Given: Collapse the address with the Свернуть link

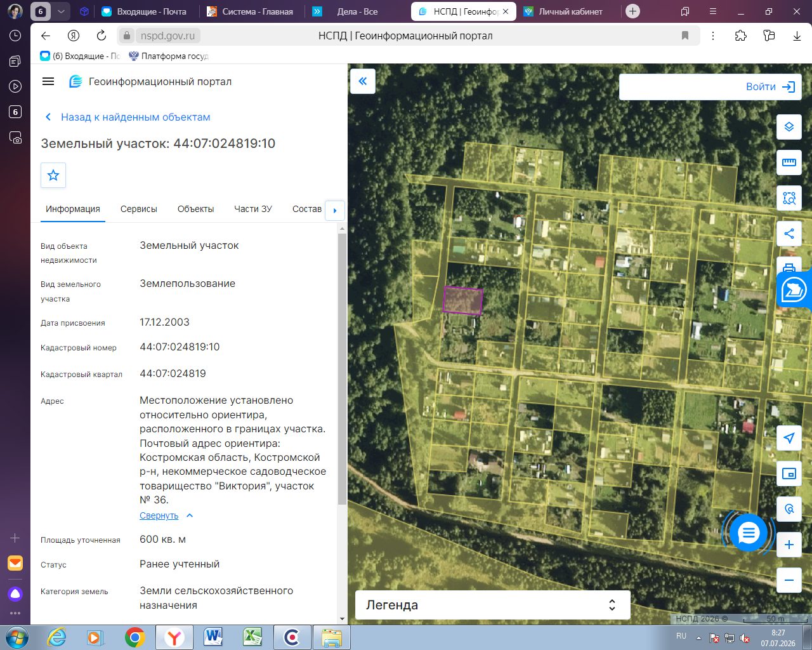Looking at the screenshot, I should (159, 515).
